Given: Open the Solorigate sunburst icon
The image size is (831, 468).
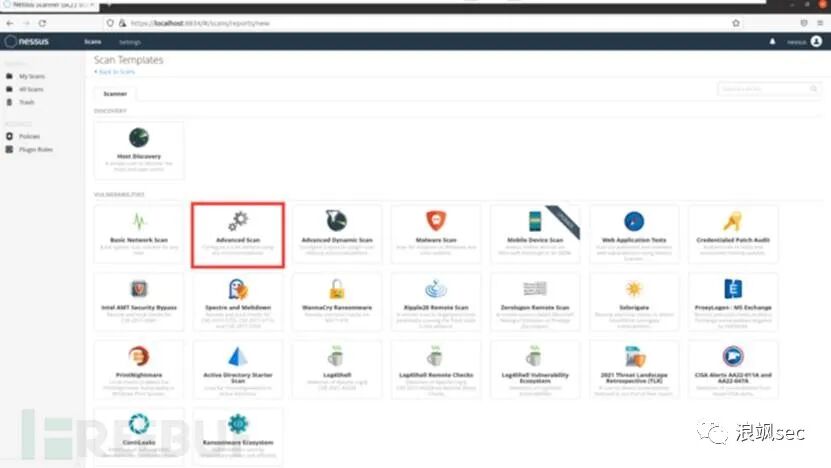Looking at the screenshot, I should pos(634,289).
